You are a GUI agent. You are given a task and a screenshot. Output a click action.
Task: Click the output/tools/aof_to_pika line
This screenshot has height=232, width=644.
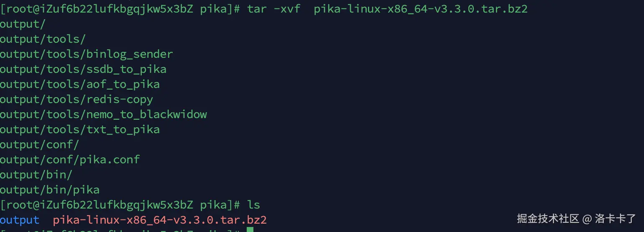pos(80,84)
